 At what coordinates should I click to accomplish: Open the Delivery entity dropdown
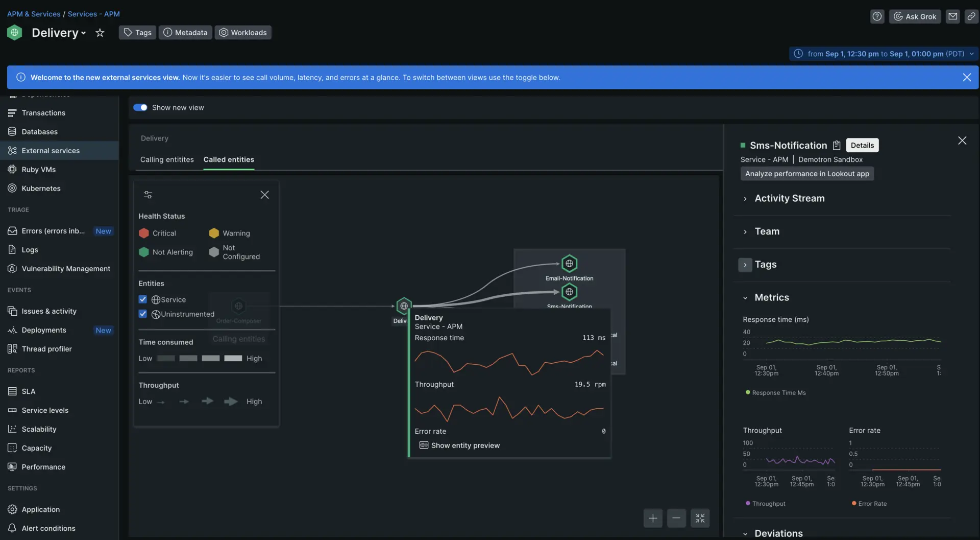click(x=59, y=33)
